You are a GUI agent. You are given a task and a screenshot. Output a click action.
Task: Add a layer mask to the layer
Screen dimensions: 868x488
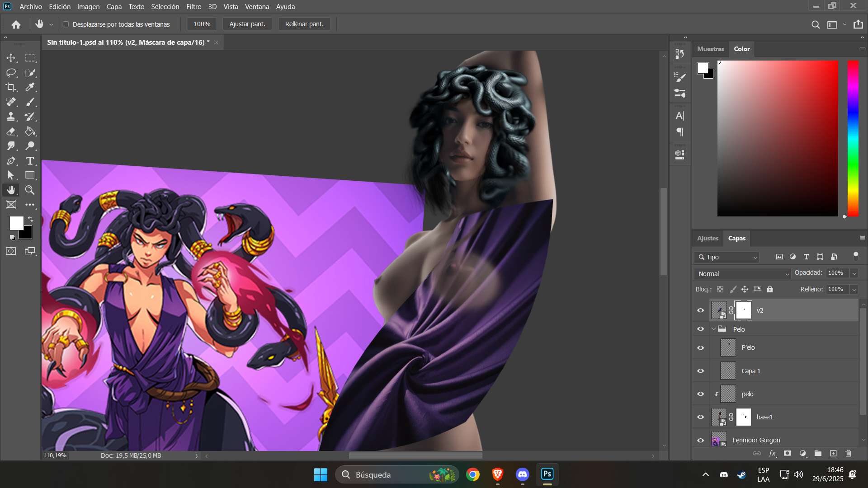point(788,453)
